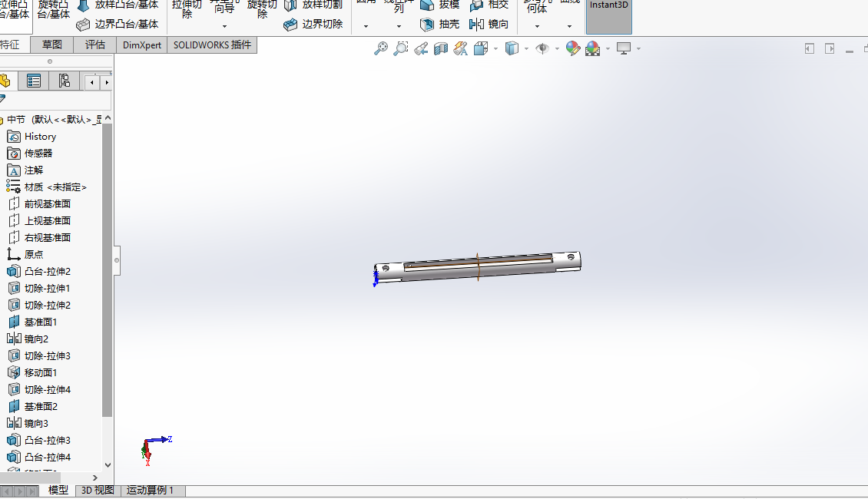Open dropdown under 参考几何体
Screen dimensions: 868x499
(x=537, y=27)
